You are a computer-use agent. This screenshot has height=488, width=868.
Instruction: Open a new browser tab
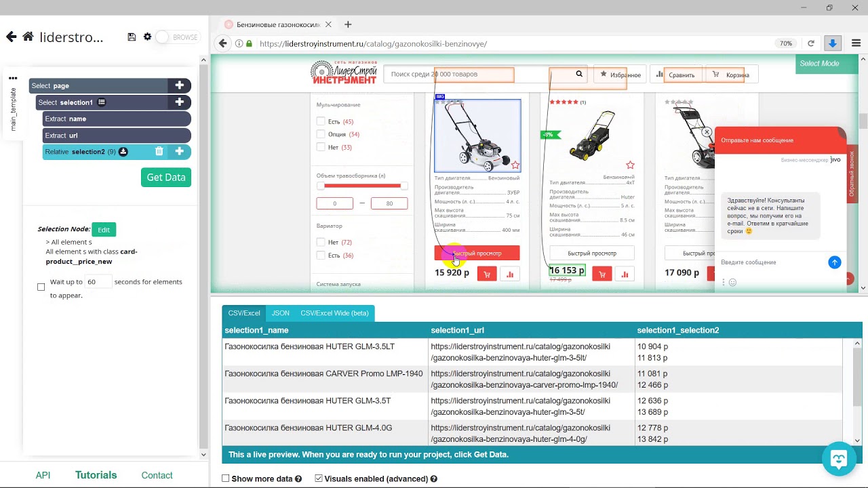[348, 24]
